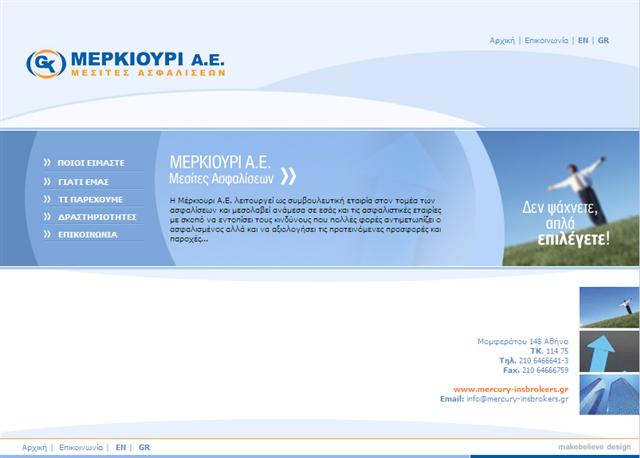Click intro paragraph starting Η Μέρκιουρι Α.Ε.

tap(305, 220)
